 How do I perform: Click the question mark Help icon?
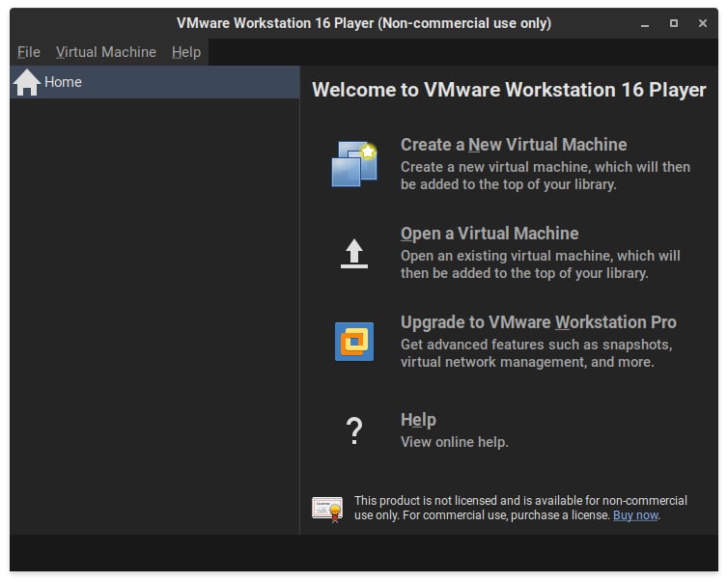click(354, 430)
